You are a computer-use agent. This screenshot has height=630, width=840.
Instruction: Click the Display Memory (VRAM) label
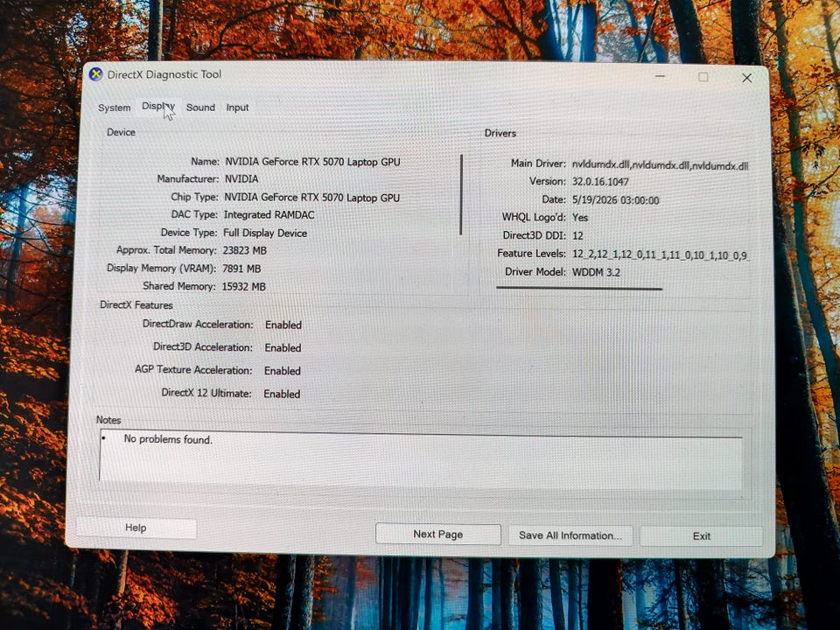tap(161, 269)
